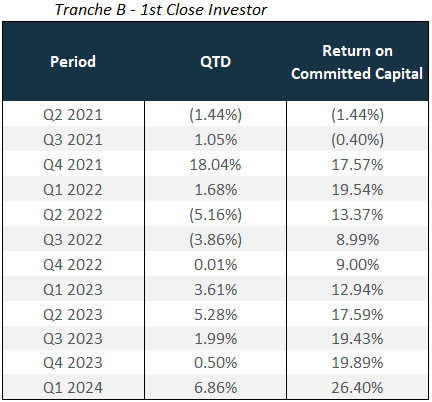432x402 pixels.
Task: Select the Q4 2021 QTD value 18.04%
Action: [215, 165]
